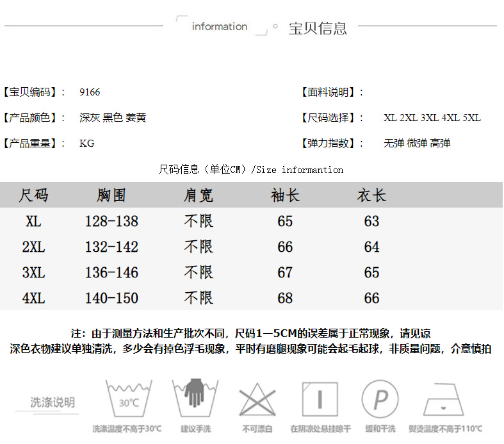Click the 洗涤说明 label
The width and height of the screenshot is (504, 444).
[x=53, y=402]
